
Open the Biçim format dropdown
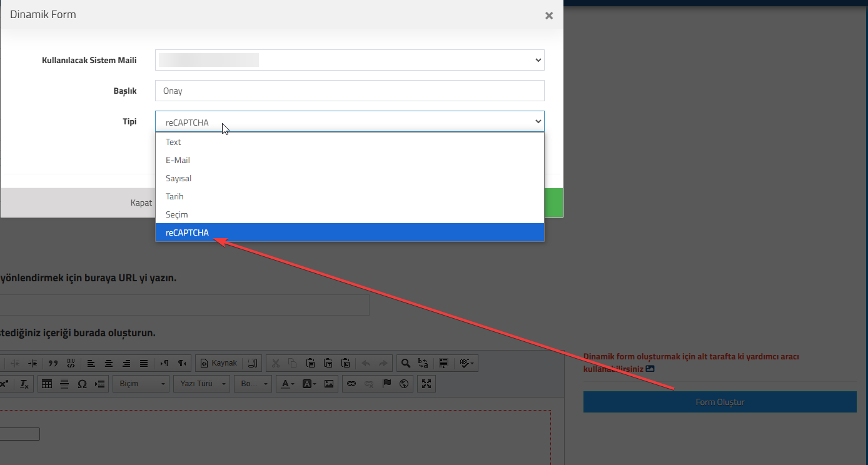(141, 384)
